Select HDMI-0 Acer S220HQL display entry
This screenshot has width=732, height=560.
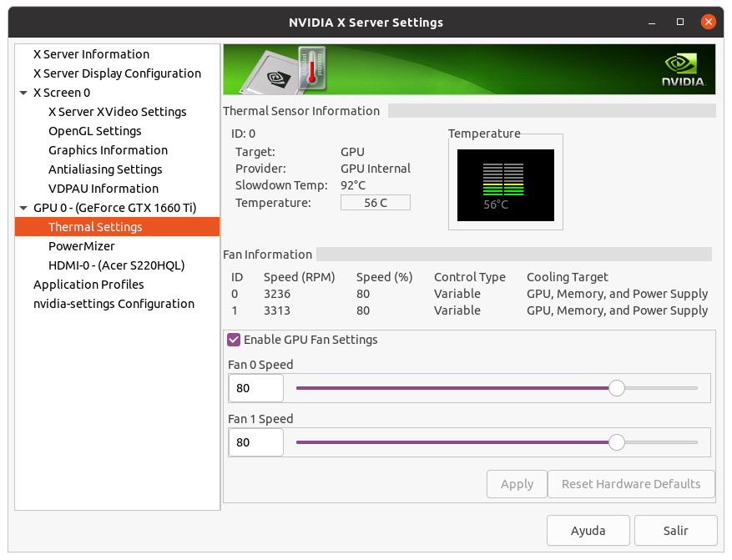click(x=116, y=265)
